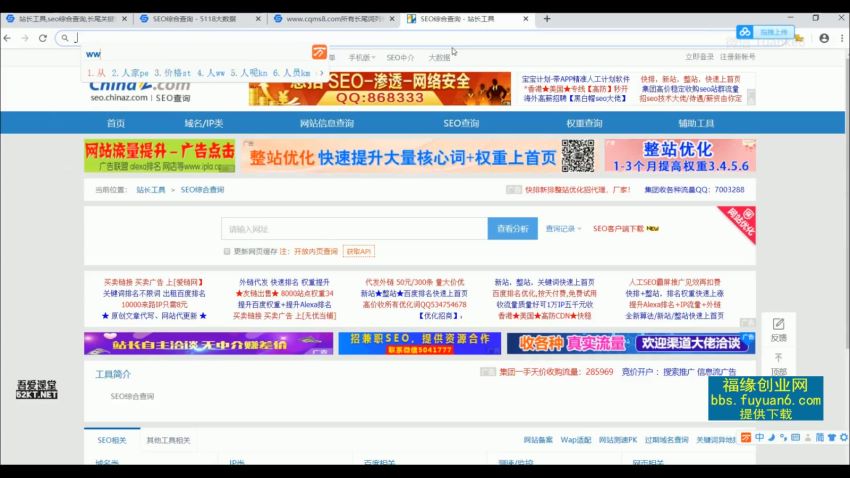Focus the 请输入网址 URL input field
The image size is (850, 478).
[355, 229]
